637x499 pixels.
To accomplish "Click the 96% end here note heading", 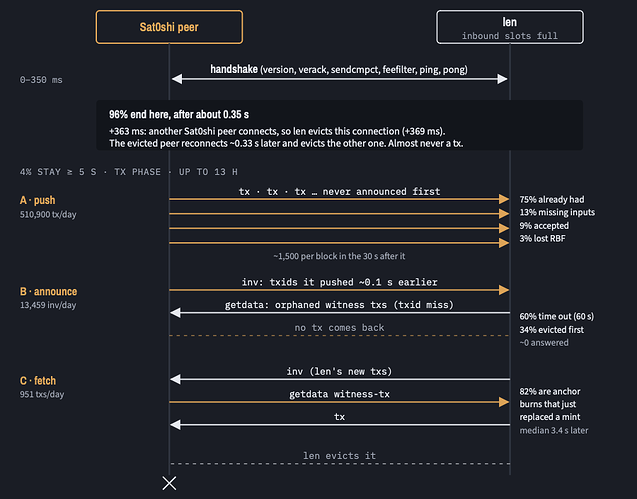I will click(x=179, y=115).
